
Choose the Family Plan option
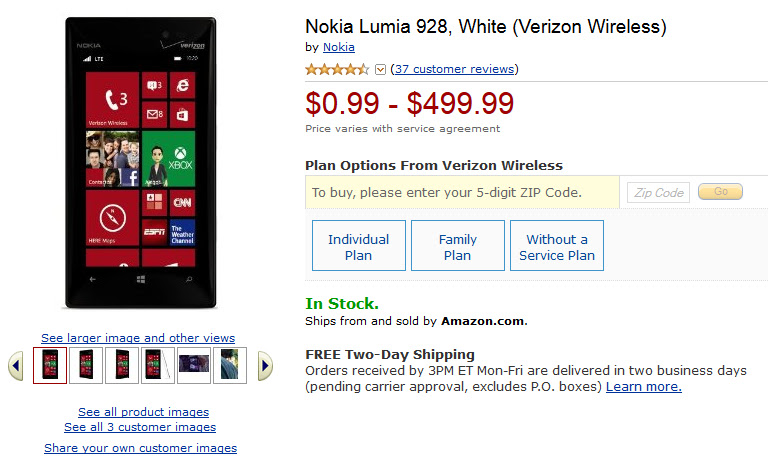pos(458,246)
